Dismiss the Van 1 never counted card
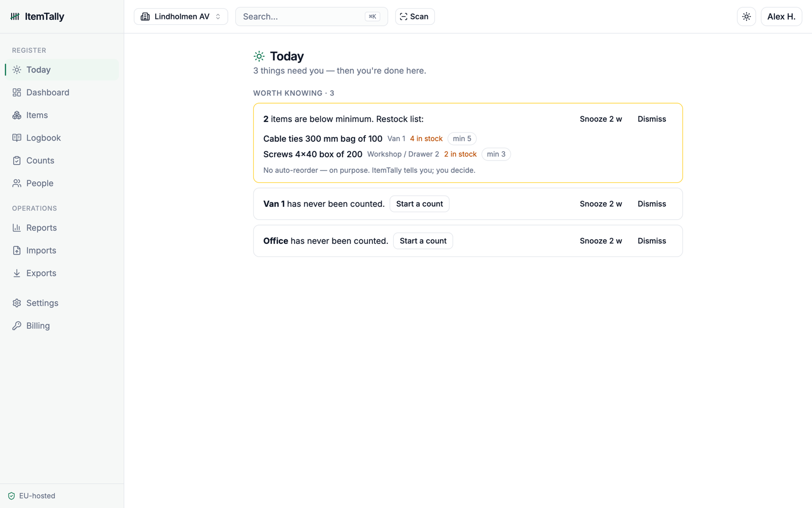The height and width of the screenshot is (508, 812). pos(652,204)
